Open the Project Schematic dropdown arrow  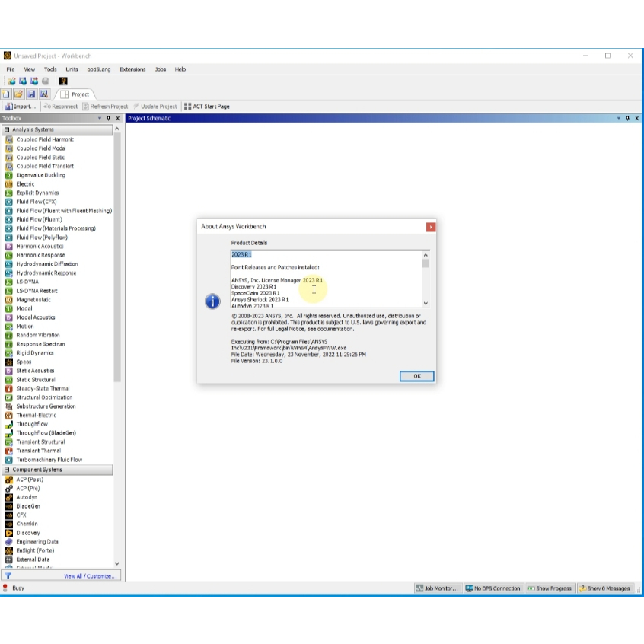[x=619, y=118]
